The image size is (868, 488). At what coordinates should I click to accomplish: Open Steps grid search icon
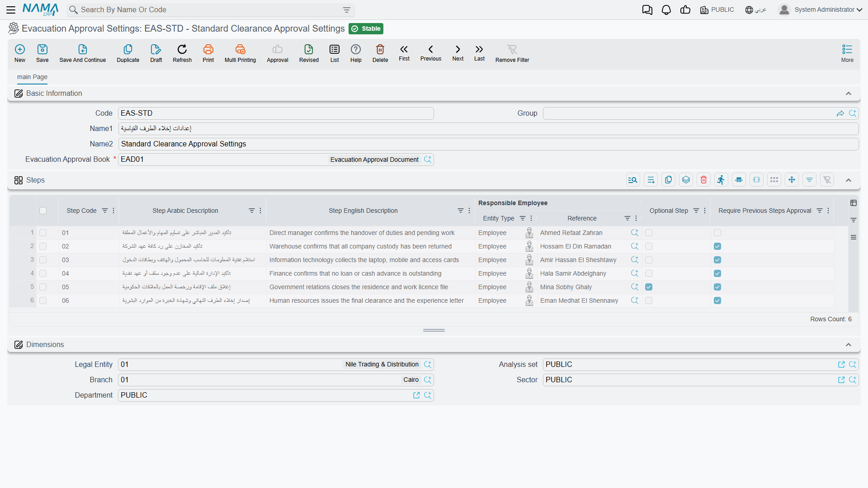633,180
